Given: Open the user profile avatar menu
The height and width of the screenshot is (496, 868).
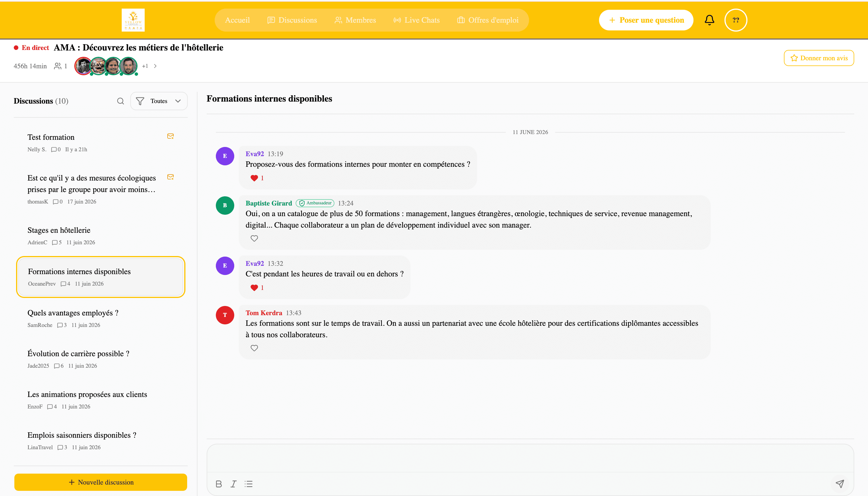Looking at the screenshot, I should pos(735,20).
